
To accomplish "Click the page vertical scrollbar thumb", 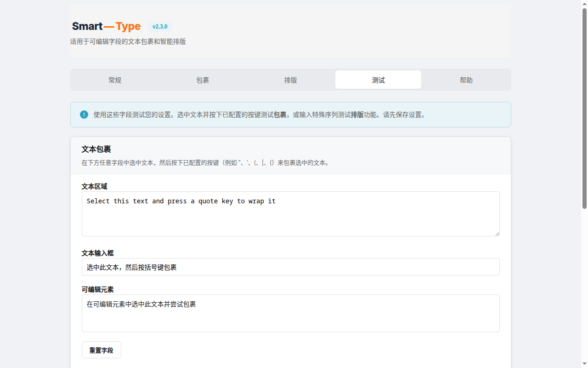I will coord(584,108).
